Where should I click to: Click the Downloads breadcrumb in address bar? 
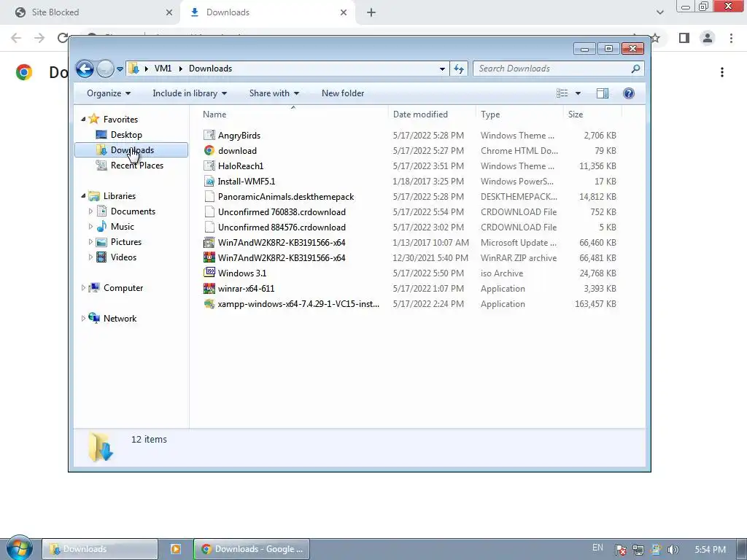(x=210, y=69)
